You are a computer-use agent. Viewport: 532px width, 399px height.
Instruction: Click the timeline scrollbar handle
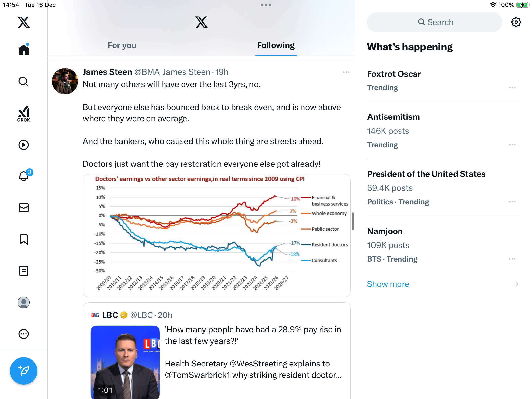[353, 221]
